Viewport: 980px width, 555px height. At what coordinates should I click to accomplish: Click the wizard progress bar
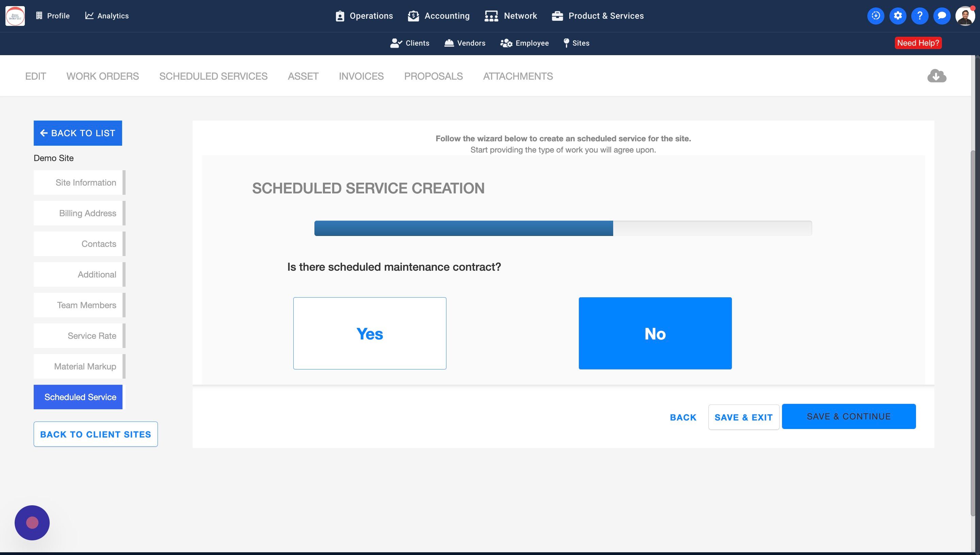click(x=562, y=228)
